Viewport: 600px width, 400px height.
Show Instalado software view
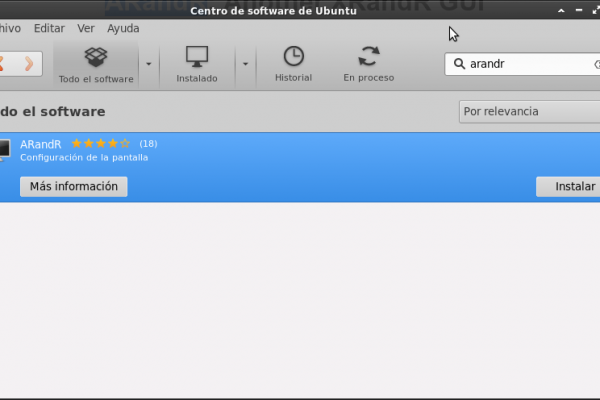(197, 65)
